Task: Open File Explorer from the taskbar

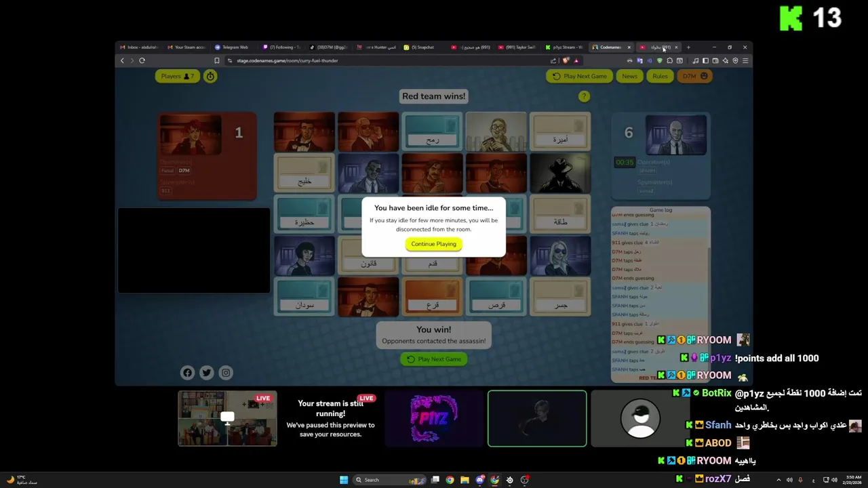Action: pyautogui.click(x=465, y=480)
